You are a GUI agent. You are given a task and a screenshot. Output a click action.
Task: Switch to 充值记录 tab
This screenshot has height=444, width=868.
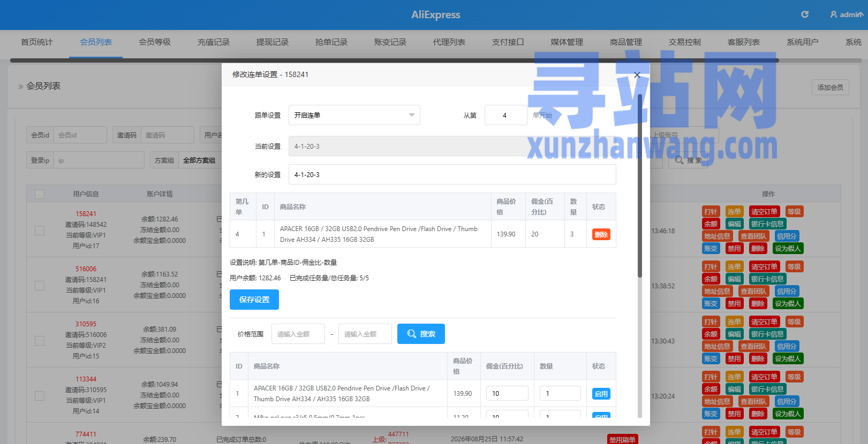click(x=214, y=42)
